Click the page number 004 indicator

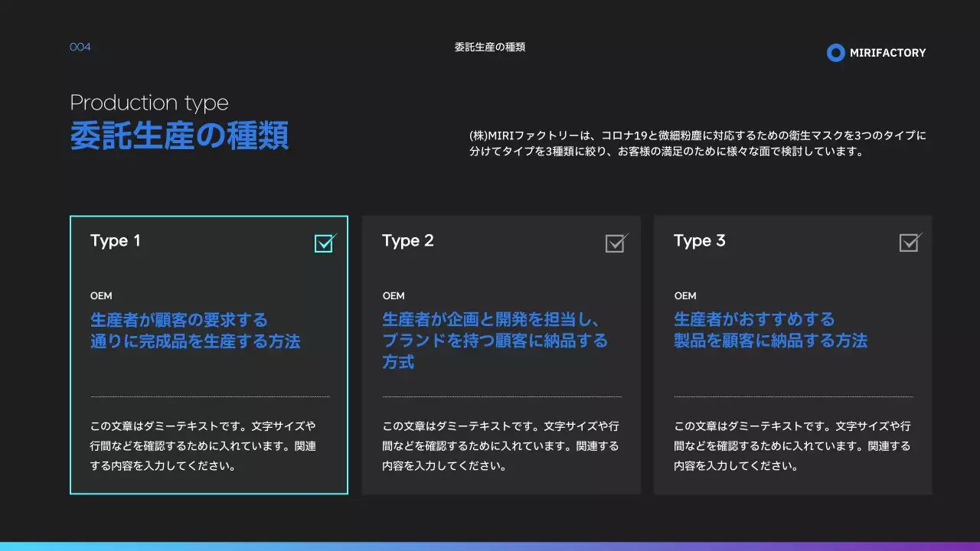[x=80, y=47]
